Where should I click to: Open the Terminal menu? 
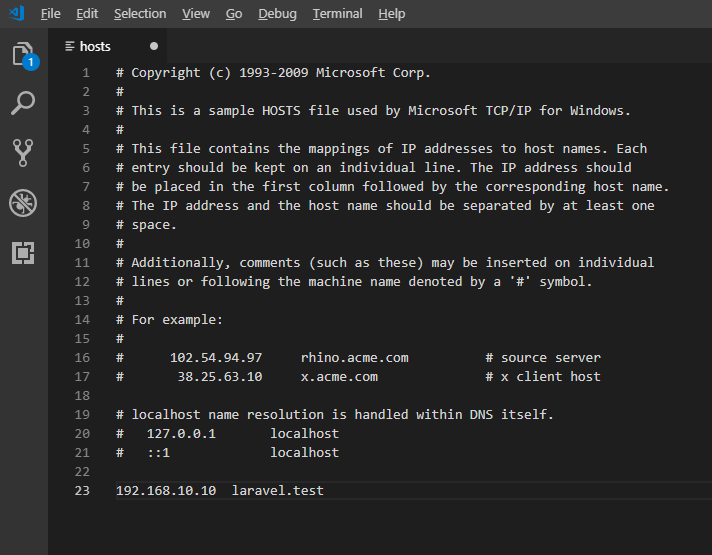tap(336, 14)
